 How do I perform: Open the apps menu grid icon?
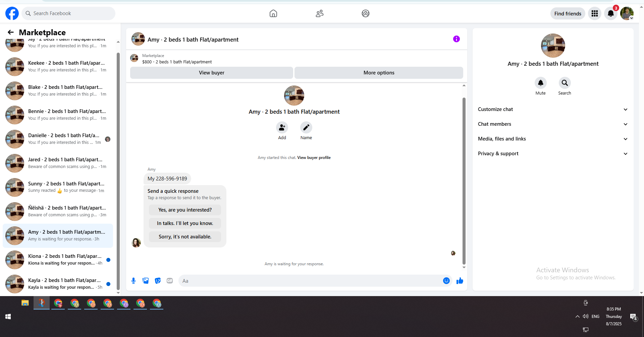[x=595, y=13]
